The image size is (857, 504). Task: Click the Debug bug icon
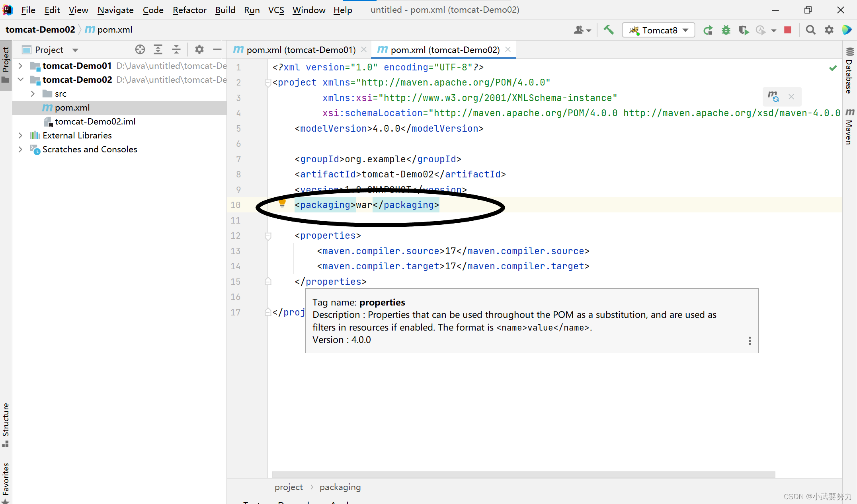(726, 30)
